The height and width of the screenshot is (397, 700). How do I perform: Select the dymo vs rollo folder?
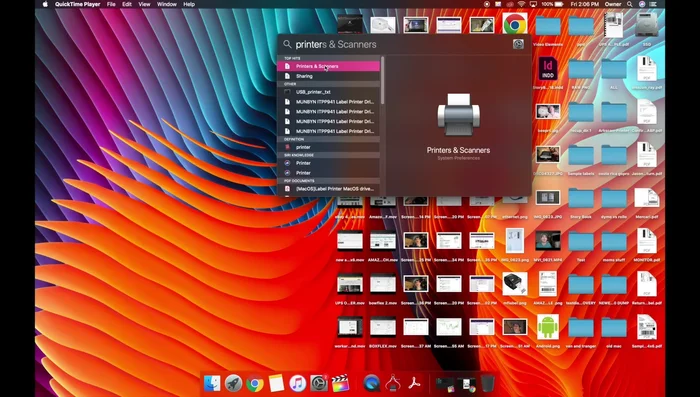click(614, 198)
